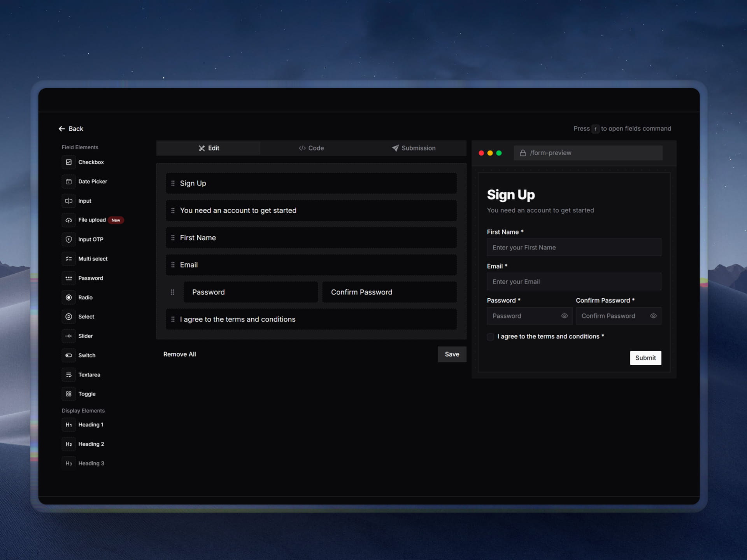747x560 pixels.
Task: Save the form layout
Action: pyautogui.click(x=452, y=354)
